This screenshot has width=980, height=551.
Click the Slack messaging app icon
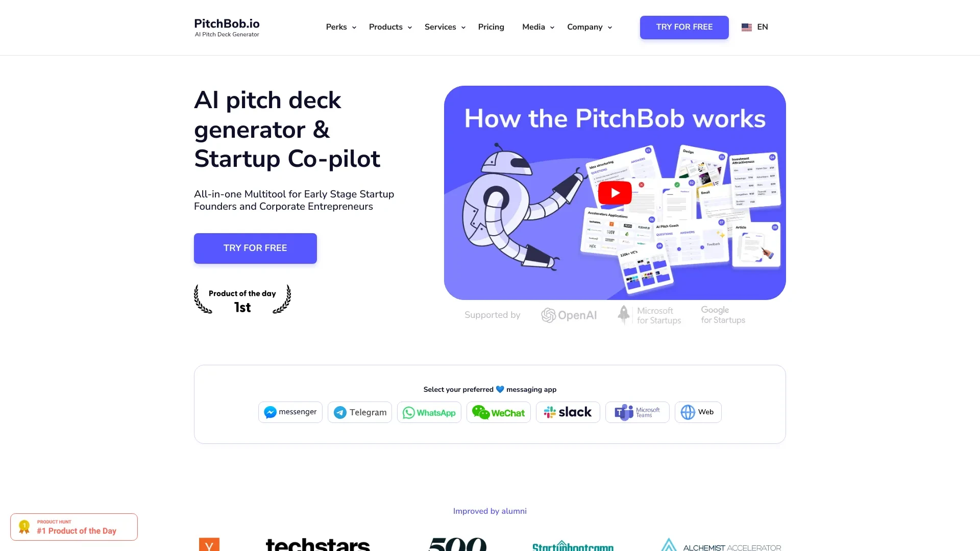(568, 412)
